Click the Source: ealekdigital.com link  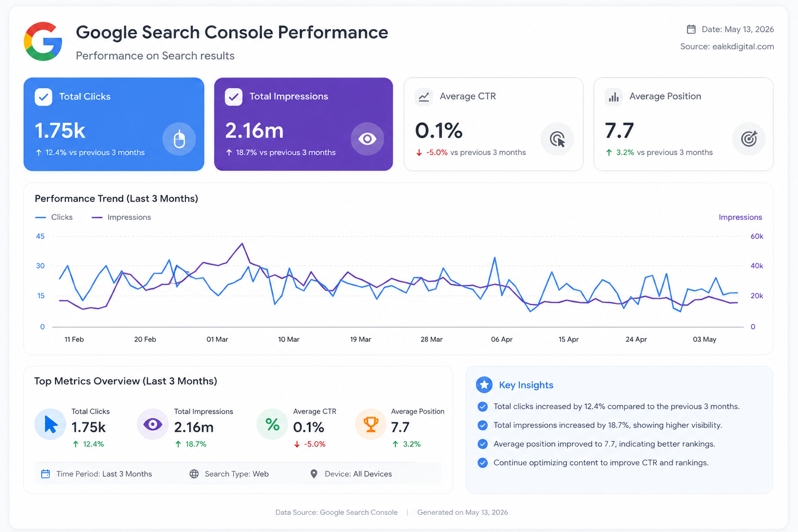(x=727, y=46)
